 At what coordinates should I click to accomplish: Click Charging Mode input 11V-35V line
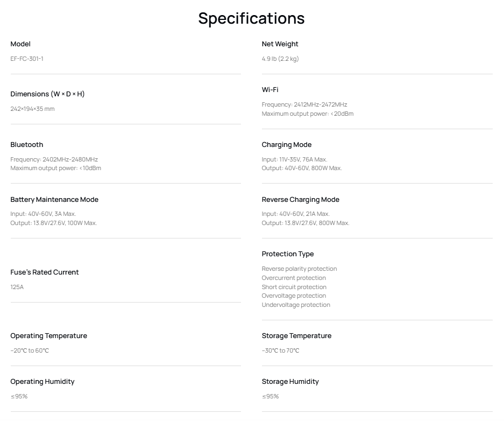(x=294, y=159)
